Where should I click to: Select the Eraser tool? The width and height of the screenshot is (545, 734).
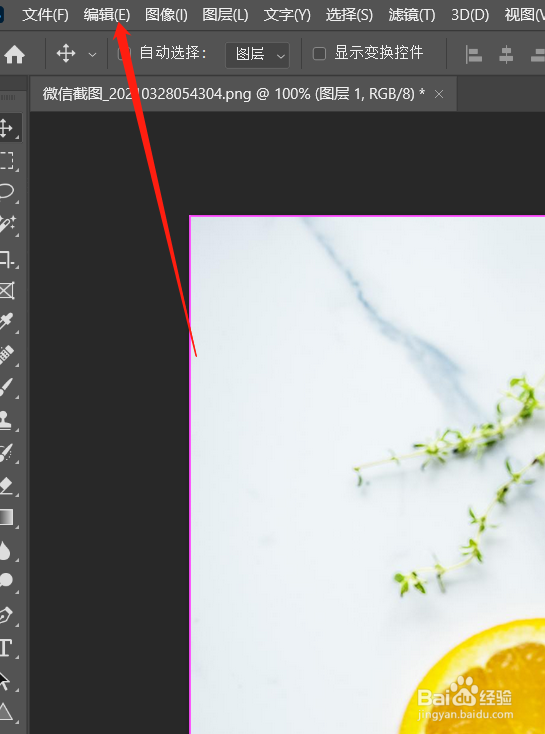click(6, 485)
